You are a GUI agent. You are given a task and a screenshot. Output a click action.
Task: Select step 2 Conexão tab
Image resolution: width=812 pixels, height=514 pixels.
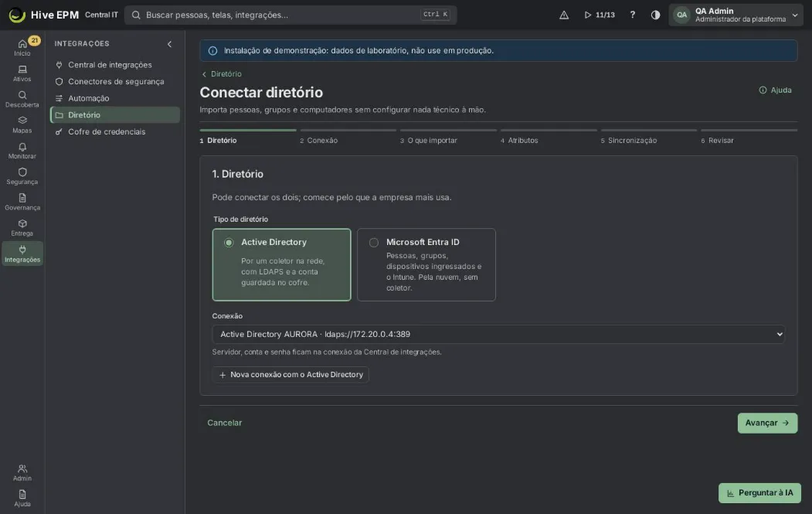(348, 138)
